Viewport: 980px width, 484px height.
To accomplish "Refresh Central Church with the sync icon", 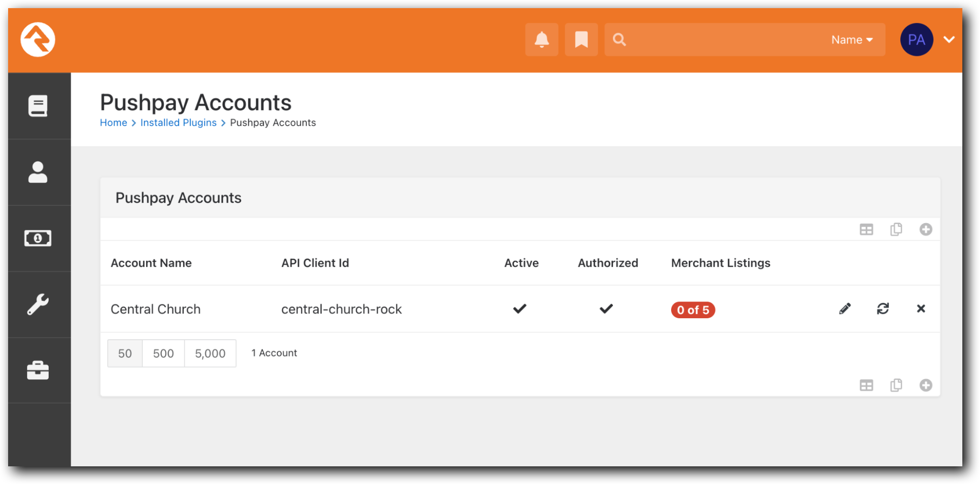I will (883, 309).
